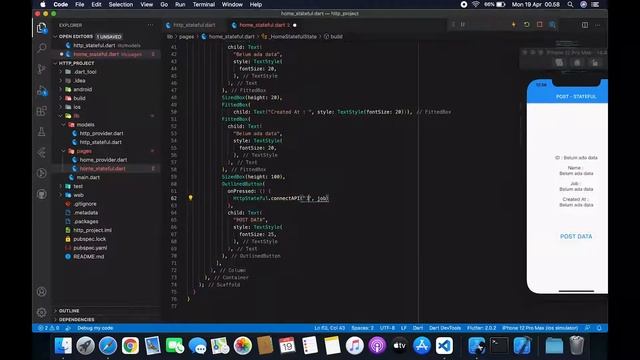Open the File menu
This screenshot has height=360, width=640.
[x=80, y=4]
